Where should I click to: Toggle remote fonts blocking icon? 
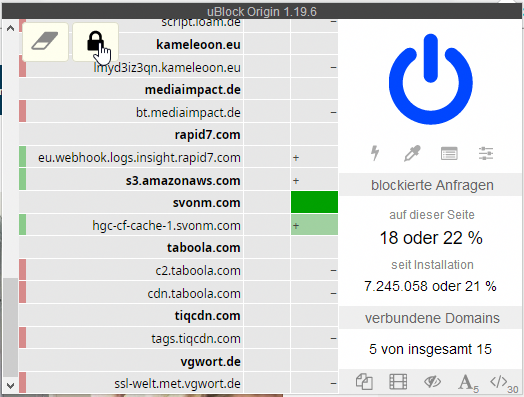tap(467, 382)
